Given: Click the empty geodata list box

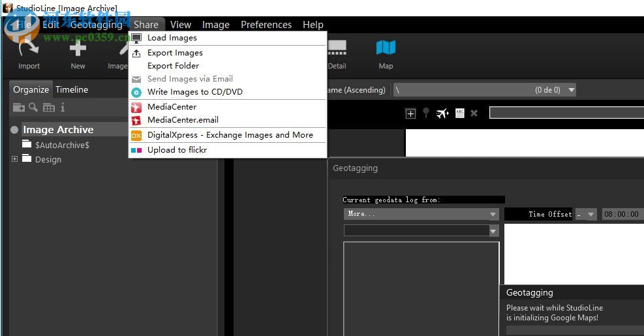Looking at the screenshot, I should pos(422,289).
